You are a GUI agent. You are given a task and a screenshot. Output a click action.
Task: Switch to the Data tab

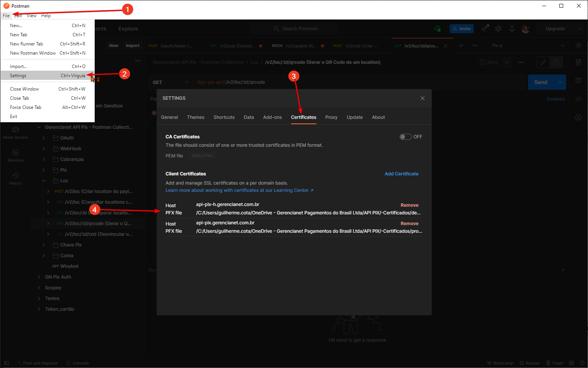[249, 117]
